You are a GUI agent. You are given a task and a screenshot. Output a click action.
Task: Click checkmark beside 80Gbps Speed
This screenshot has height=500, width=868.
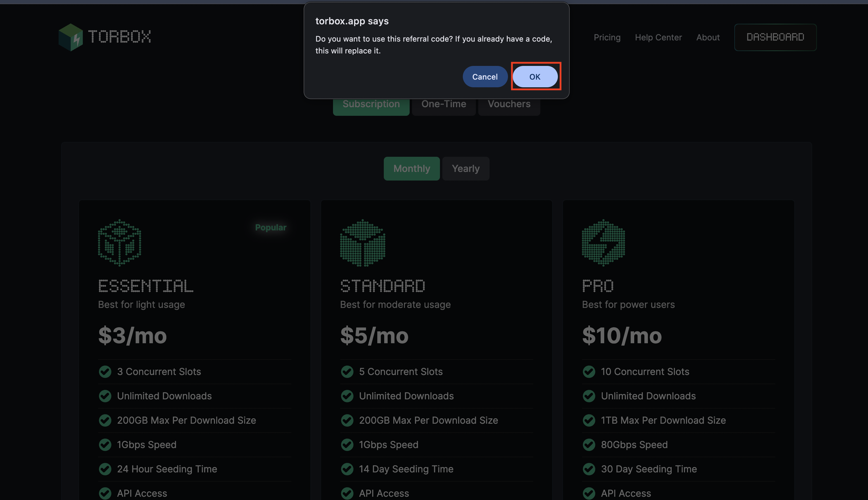pyautogui.click(x=589, y=445)
